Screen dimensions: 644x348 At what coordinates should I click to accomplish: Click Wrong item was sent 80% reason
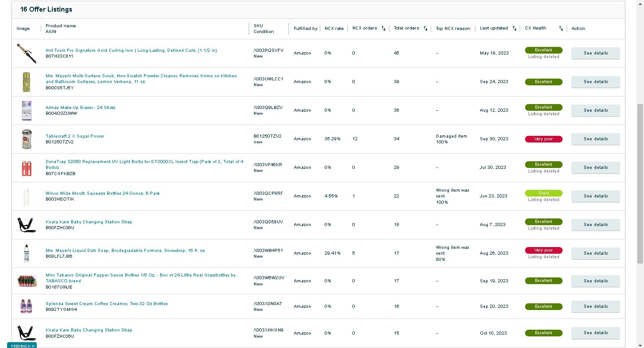453,253
